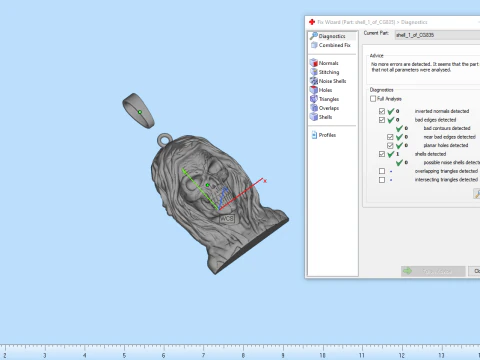Enable intersecting triangles detected checkbox

point(382,180)
